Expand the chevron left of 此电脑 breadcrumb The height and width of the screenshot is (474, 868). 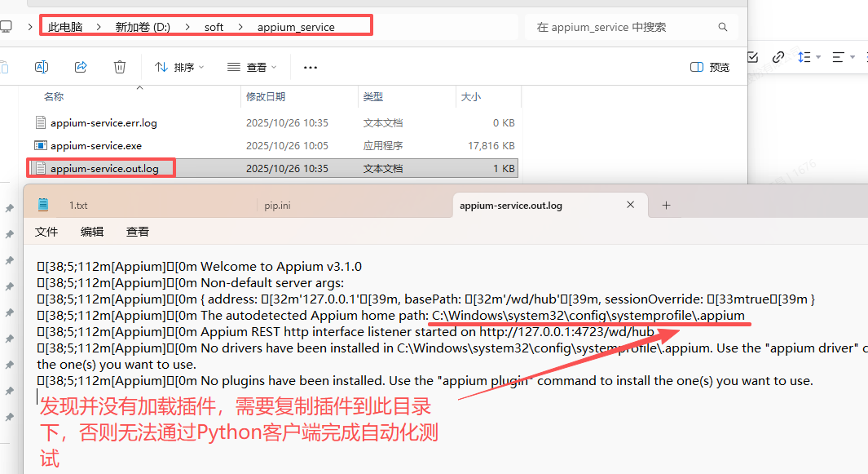[x=30, y=27]
